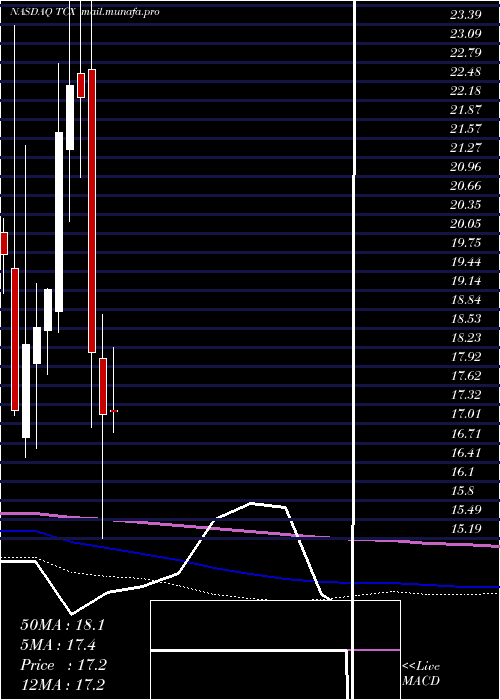Select the 22.18 price axis label
This screenshot has width=500, height=700.
tap(466, 91)
